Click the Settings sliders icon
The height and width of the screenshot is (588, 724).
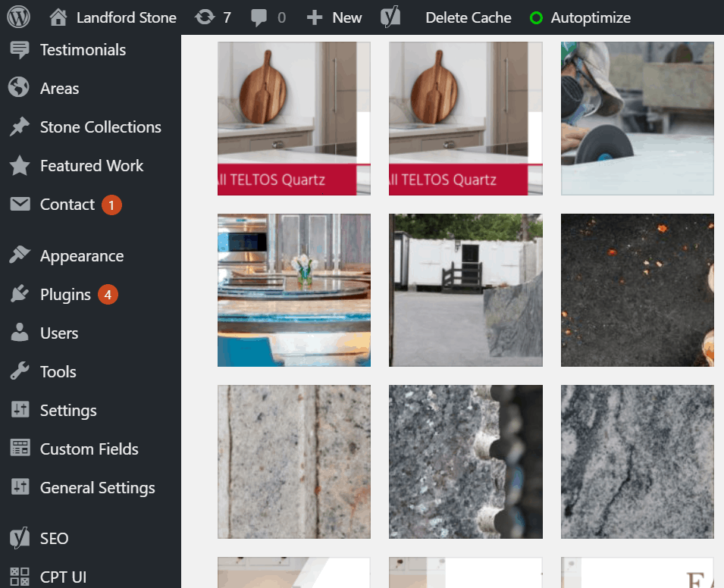(20, 410)
